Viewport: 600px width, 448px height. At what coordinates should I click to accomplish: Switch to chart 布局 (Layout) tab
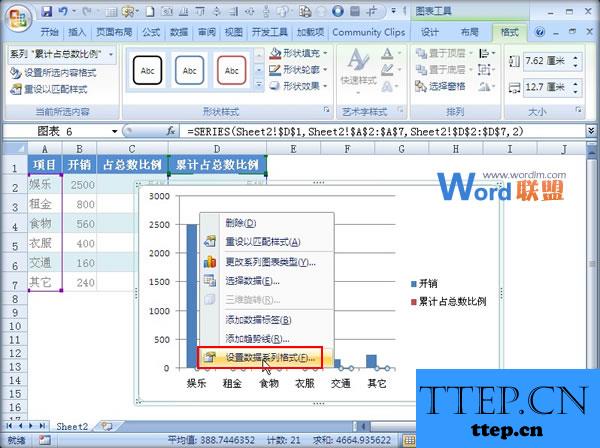pos(470,32)
